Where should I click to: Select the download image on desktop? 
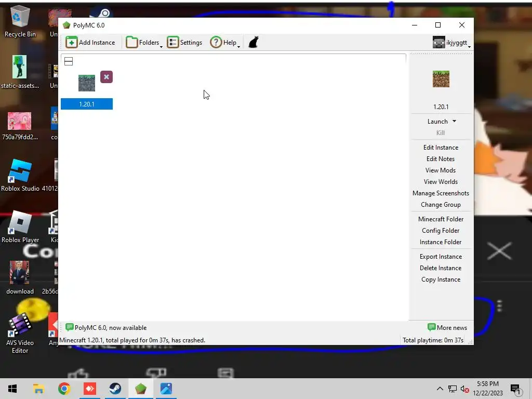click(20, 277)
